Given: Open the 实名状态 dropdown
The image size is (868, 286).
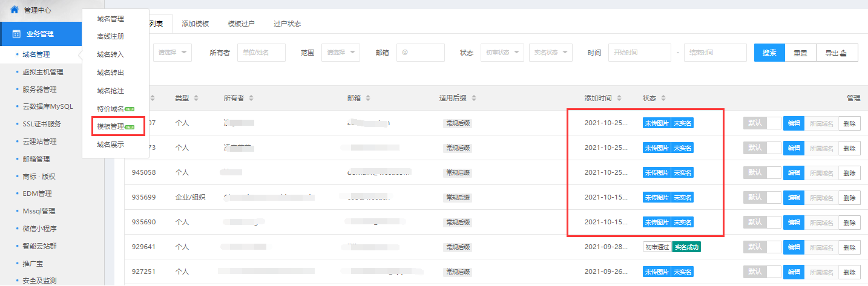Looking at the screenshot, I should (x=550, y=53).
